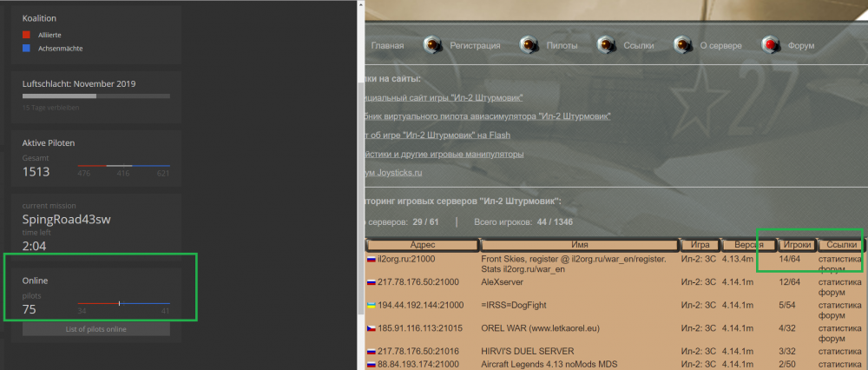Click the time left value 2:04
Image resolution: width=868 pixels, height=370 pixels.
(35, 246)
